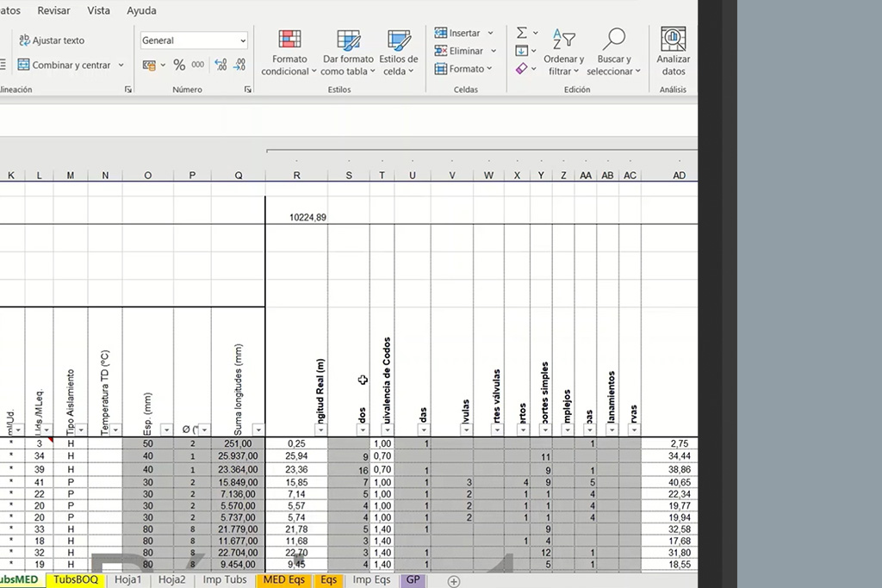The width and height of the screenshot is (882, 588).
Task: Open Formato condicional menu
Action: pos(289,53)
